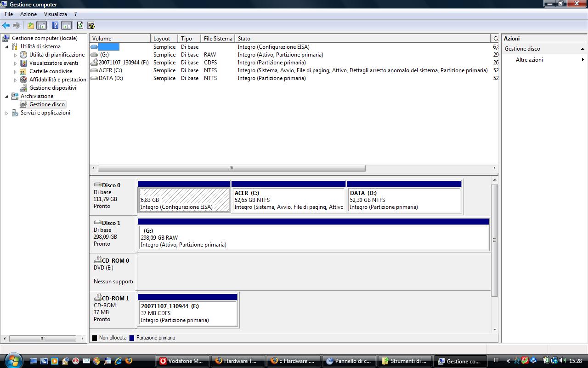Viewport: 588px width, 368px height.
Task: Open the File menu
Action: tap(9, 14)
